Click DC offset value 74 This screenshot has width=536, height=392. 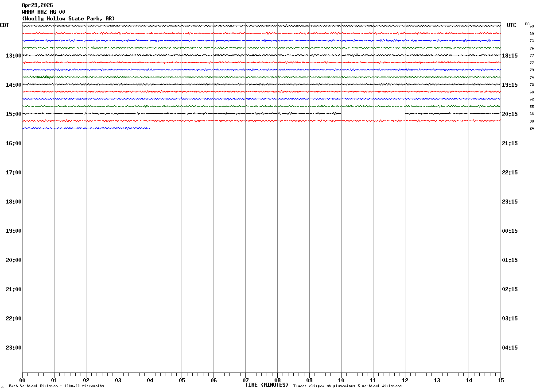tap(532, 77)
